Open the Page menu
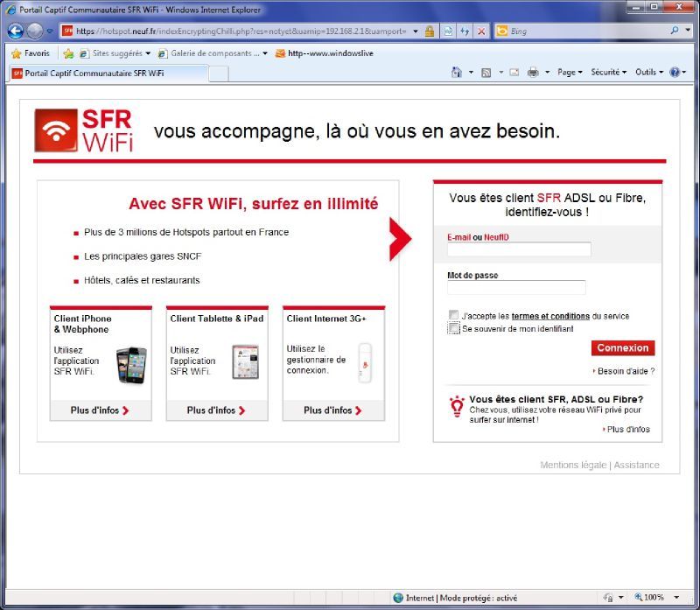 (570, 73)
